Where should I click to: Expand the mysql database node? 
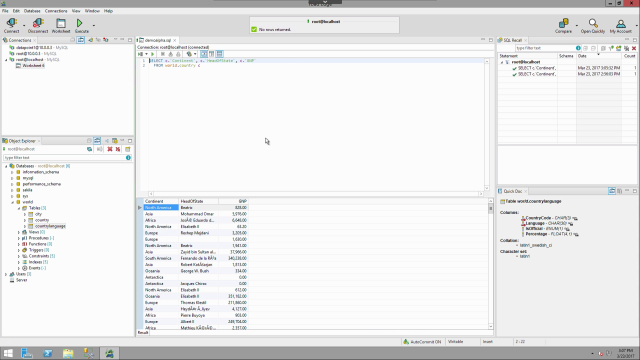12,178
